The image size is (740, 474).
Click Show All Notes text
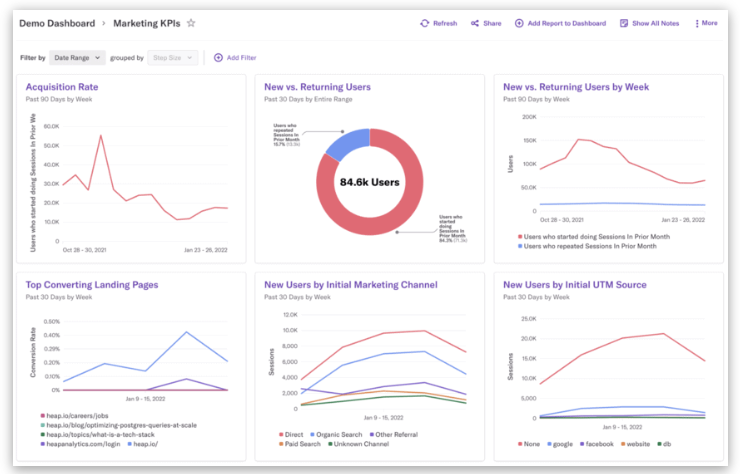point(656,23)
